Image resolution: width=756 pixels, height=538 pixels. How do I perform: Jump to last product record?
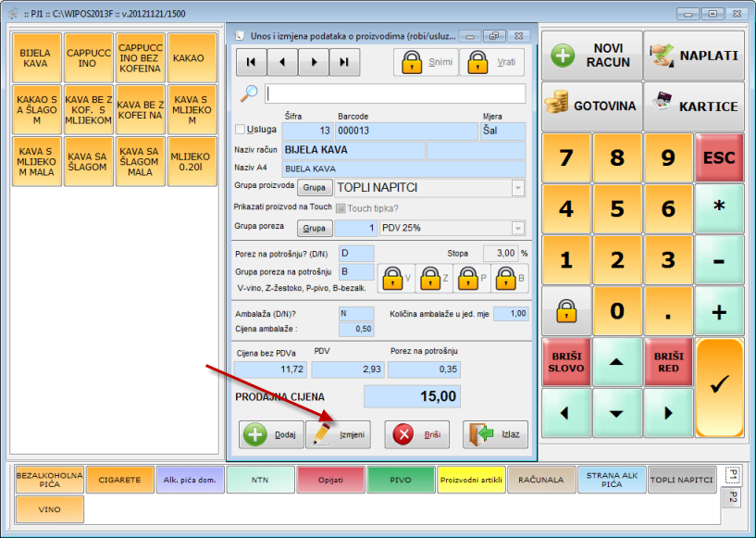344,62
